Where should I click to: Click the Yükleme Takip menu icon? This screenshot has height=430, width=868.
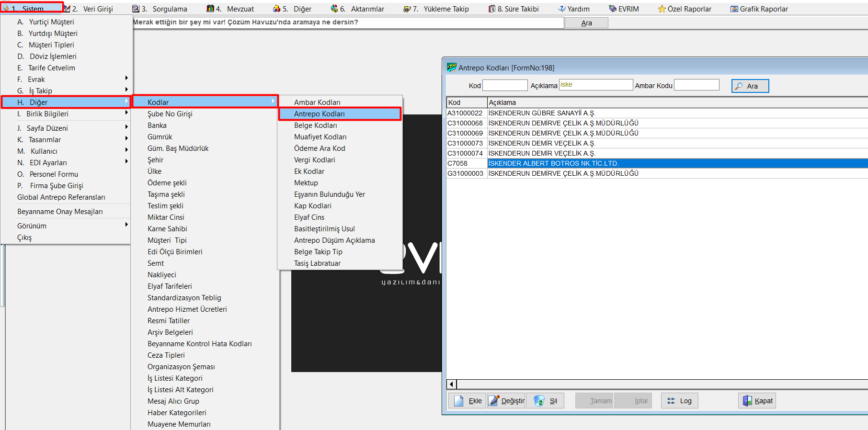click(407, 9)
